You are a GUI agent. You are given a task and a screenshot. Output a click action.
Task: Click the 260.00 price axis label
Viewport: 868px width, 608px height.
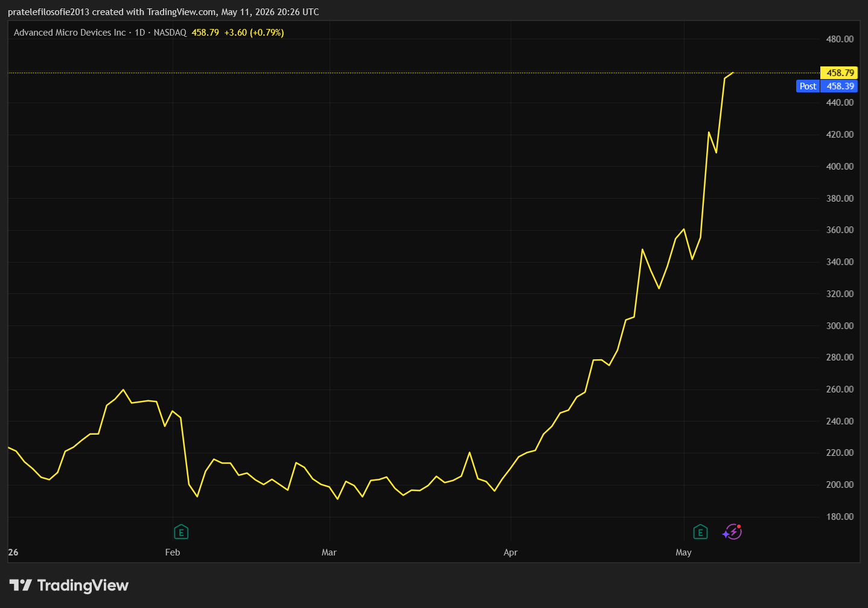coord(840,389)
